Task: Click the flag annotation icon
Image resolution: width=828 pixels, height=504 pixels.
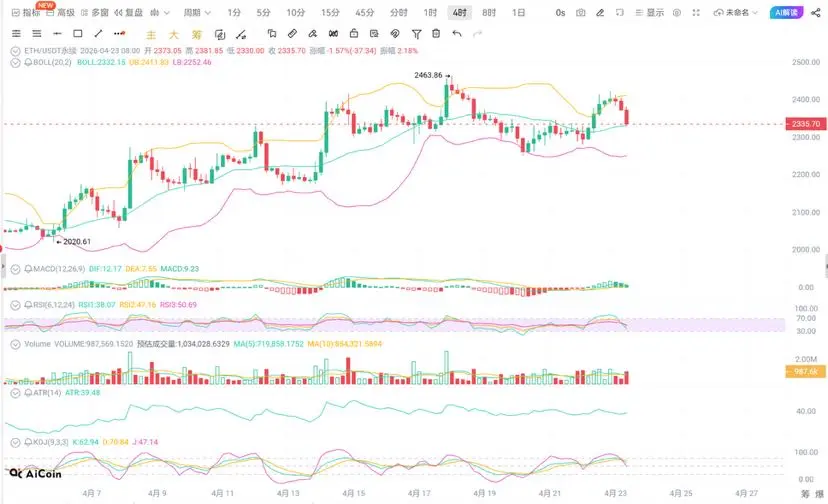Action: tap(272, 34)
